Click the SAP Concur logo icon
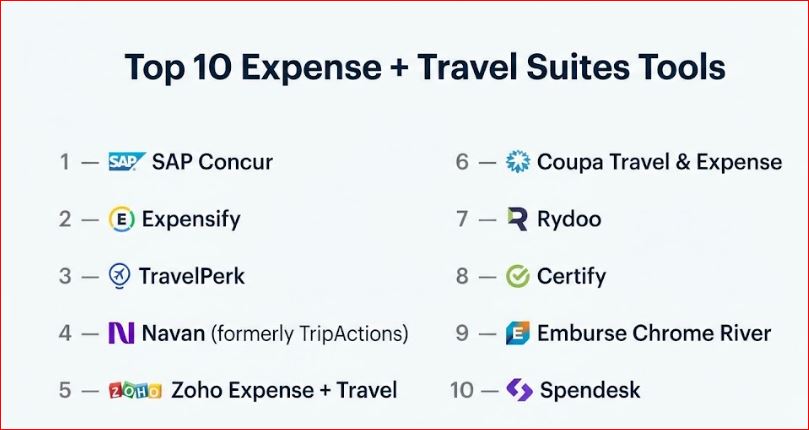This screenshot has width=809, height=430. [127, 162]
